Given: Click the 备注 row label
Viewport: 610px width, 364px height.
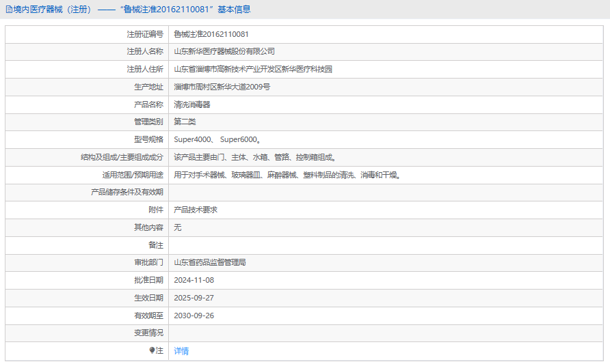Looking at the screenshot, I should [156, 245].
